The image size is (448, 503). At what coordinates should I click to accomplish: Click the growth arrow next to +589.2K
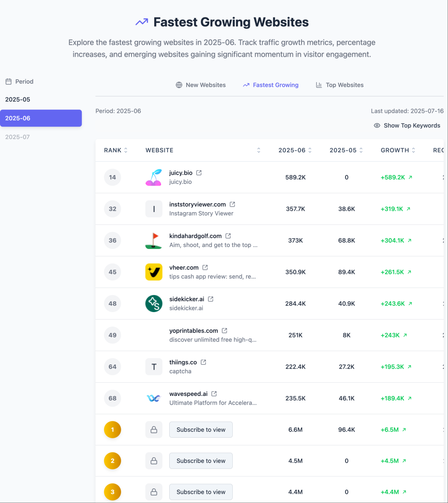tap(410, 177)
